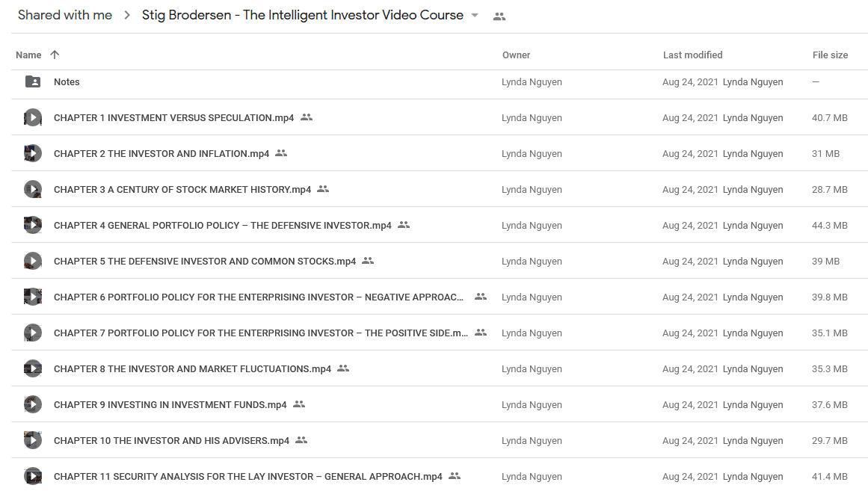Click video icon for CHAPTER 4 GENERAL PORTFOLIO POLICY
This screenshot has width=868, height=491.
pos(33,225)
